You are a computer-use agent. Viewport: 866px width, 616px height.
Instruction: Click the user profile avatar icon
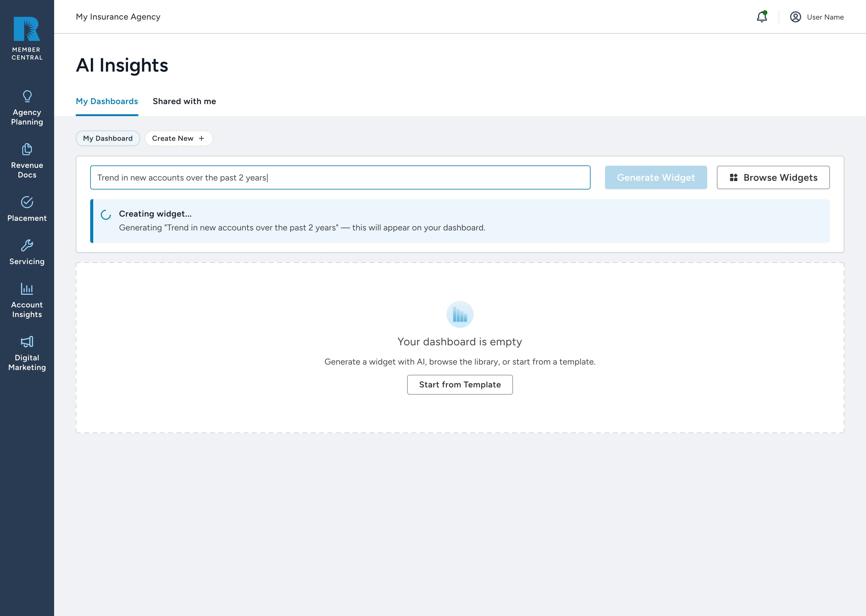click(x=795, y=17)
